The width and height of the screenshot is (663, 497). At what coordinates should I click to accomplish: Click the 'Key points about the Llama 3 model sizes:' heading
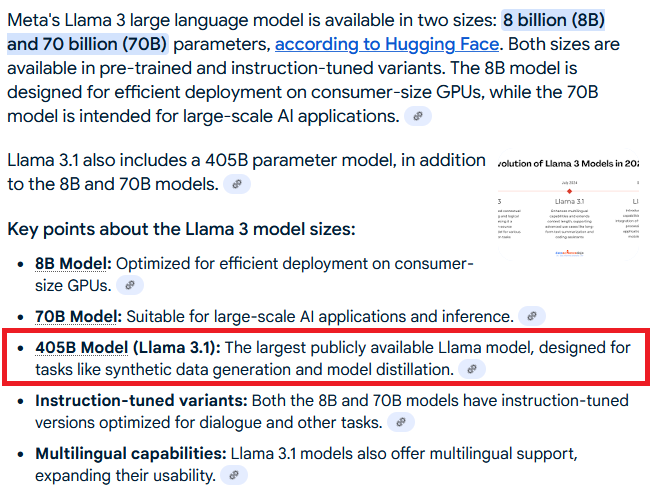tap(181, 229)
